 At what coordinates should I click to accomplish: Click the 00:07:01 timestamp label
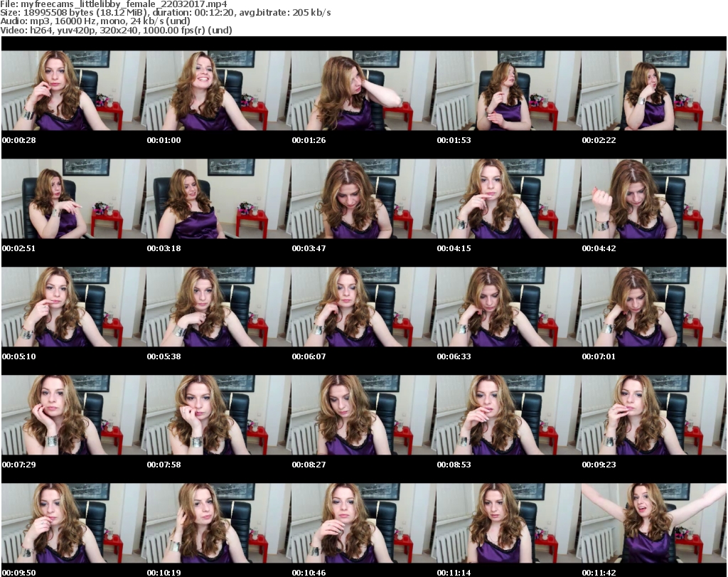point(599,356)
